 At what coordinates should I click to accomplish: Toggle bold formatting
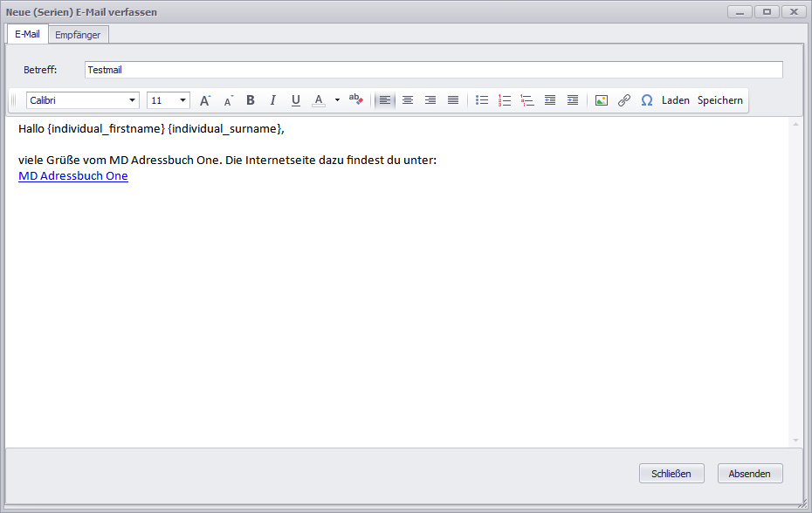pos(251,100)
